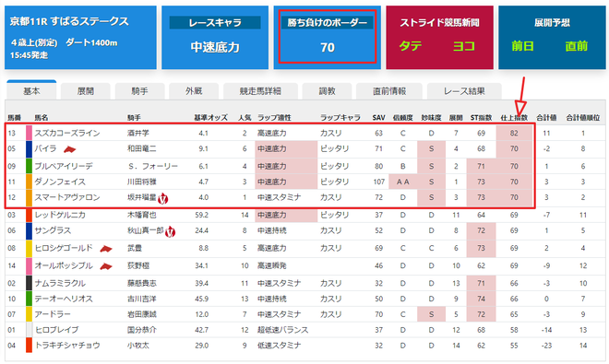Click 超低速バランス lap aptitude cell

click(282, 330)
